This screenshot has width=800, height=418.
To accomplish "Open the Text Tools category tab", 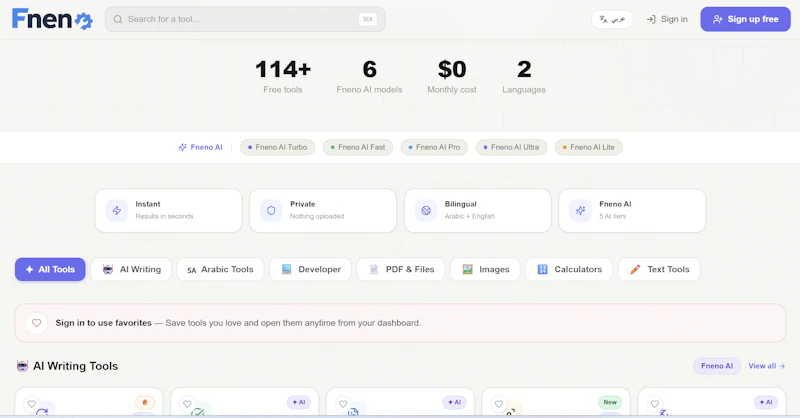I will [659, 269].
